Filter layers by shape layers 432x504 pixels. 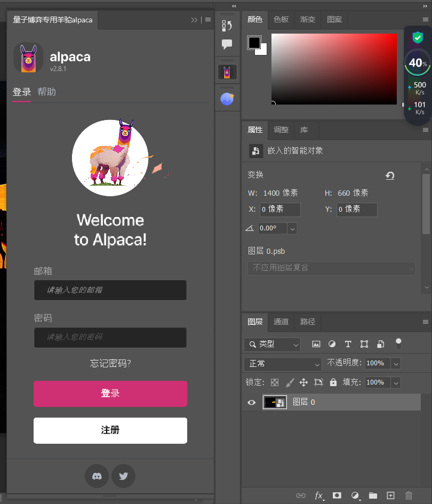point(364,344)
